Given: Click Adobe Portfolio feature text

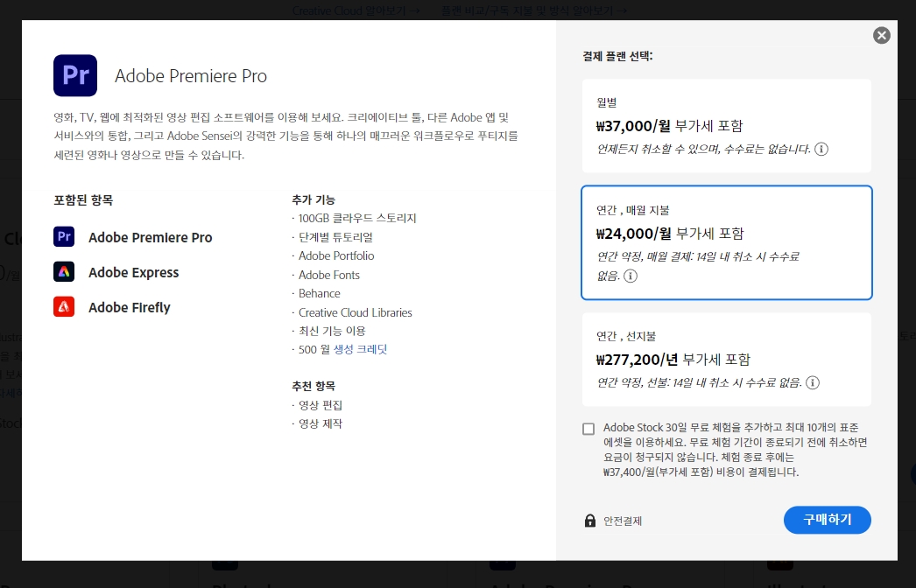Looking at the screenshot, I should (x=336, y=255).
